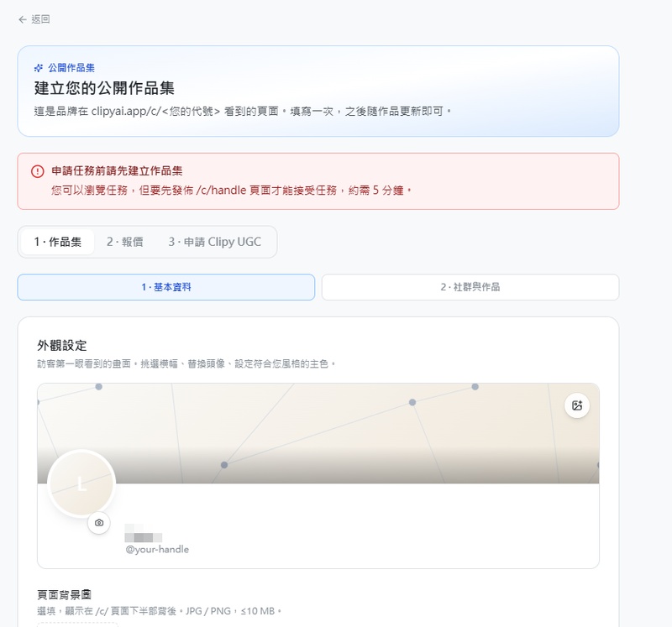Click the 頁面背景圖 label
Screen dimensions: 672x627
tap(65, 594)
